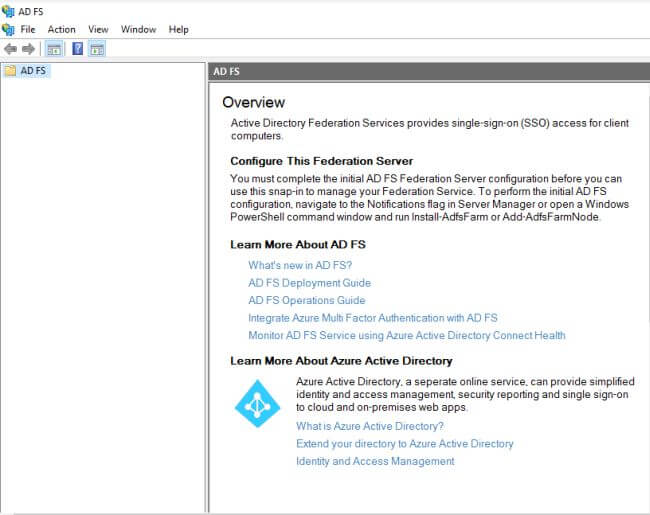This screenshot has height=515, width=650.
Task: Open the Action menu
Action: 61,29
